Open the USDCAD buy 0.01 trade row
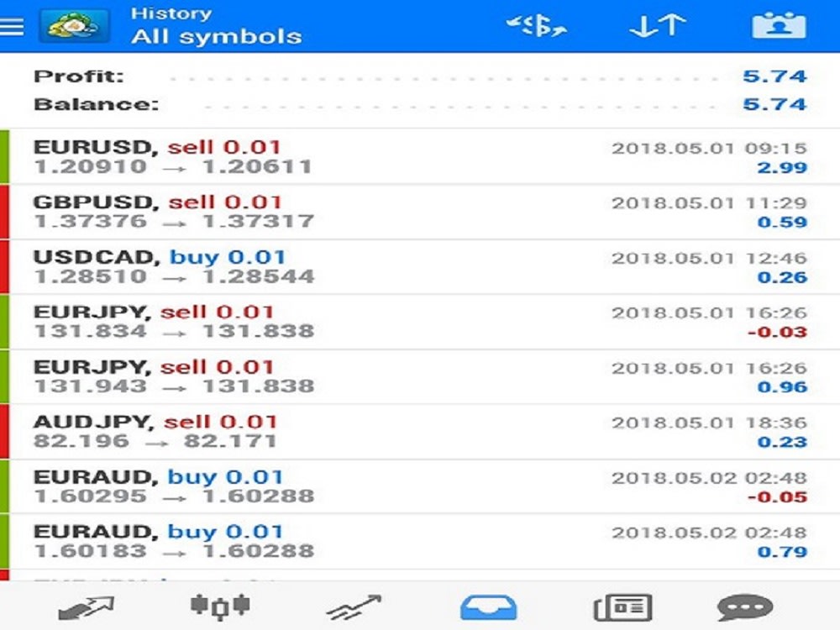 click(x=420, y=267)
